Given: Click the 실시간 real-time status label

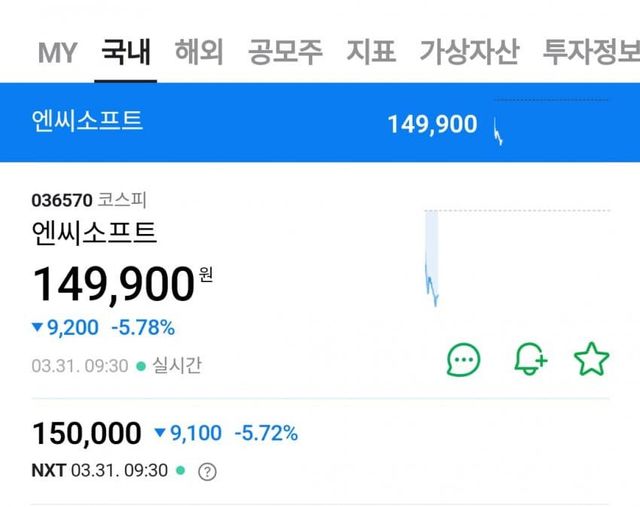Looking at the screenshot, I should (x=176, y=366).
